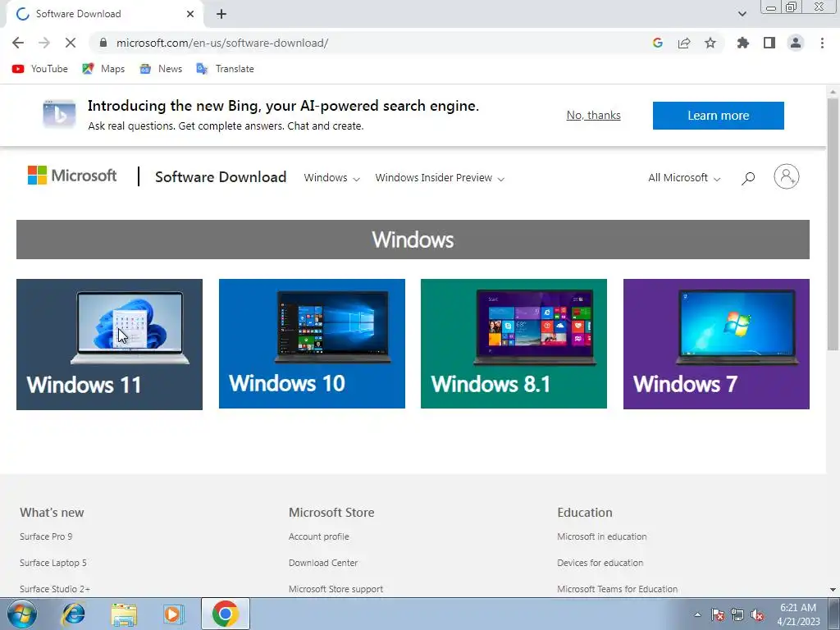Open the Extensions puzzle icon
The height and width of the screenshot is (630, 840).
coord(743,43)
